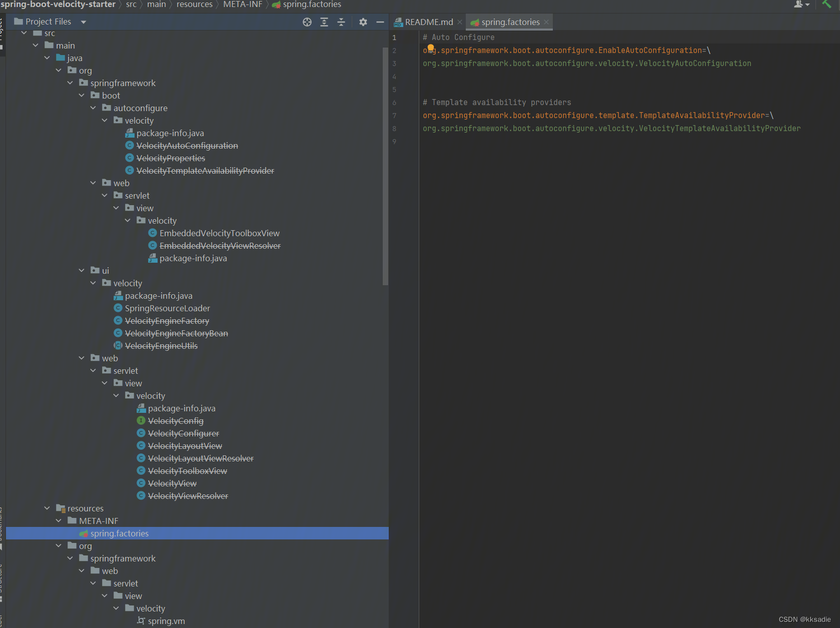Click the EmbeddedVelocityToolboxView class icon
The width and height of the screenshot is (840, 628).
(152, 232)
